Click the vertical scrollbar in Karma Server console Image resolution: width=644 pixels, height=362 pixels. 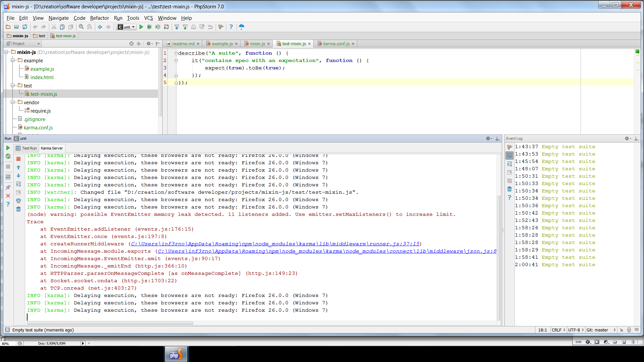(499, 258)
